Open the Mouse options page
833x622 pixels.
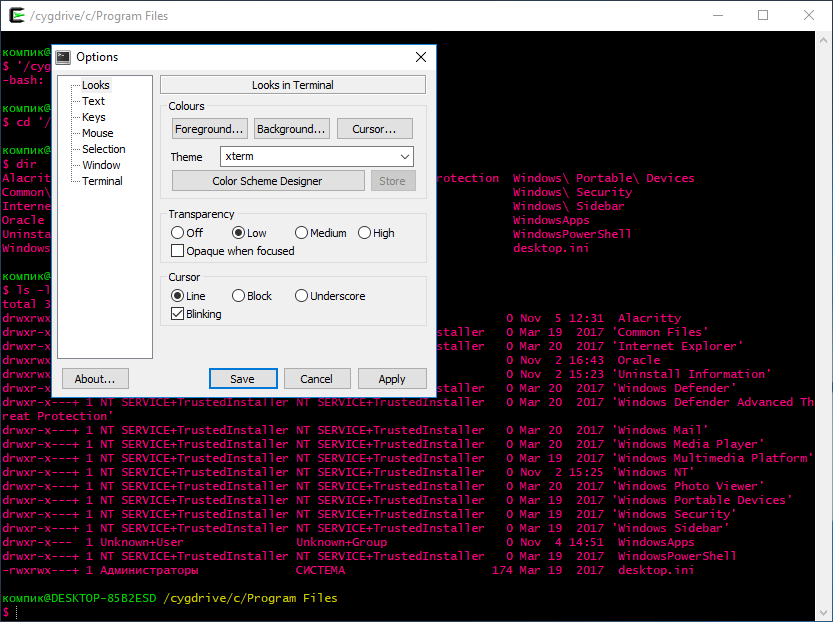tap(97, 133)
